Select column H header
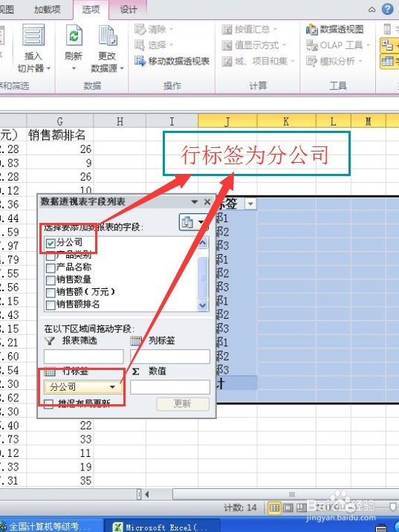Screen dimensions: 399x532 tap(120, 121)
